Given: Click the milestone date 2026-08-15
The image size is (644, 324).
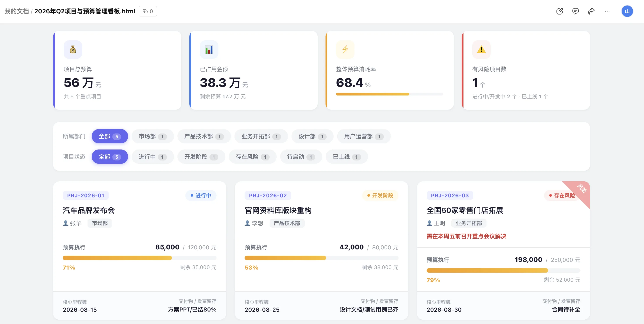Looking at the screenshot, I should (80, 310).
